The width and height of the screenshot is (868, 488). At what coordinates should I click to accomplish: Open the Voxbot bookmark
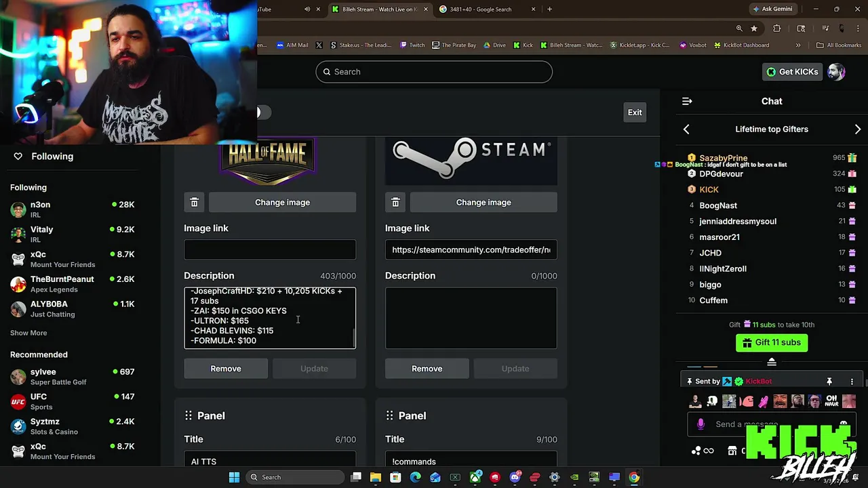(x=692, y=45)
